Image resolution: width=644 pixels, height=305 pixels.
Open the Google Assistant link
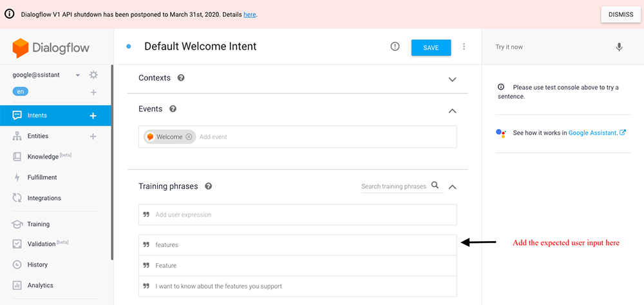click(x=597, y=133)
